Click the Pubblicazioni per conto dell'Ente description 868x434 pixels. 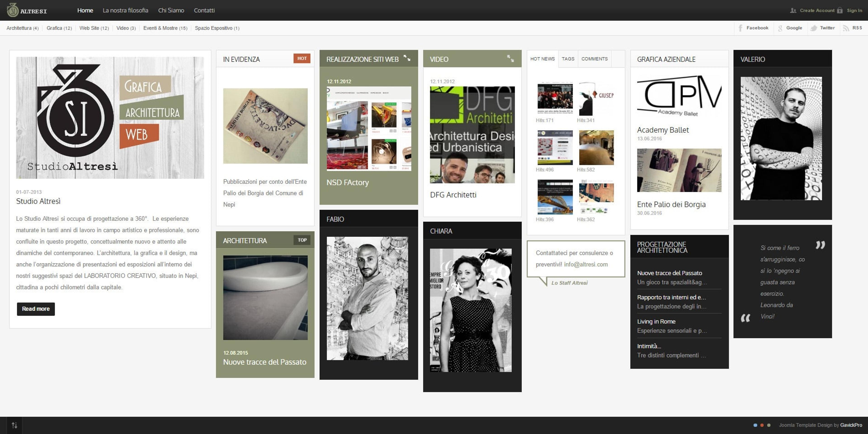point(265,193)
